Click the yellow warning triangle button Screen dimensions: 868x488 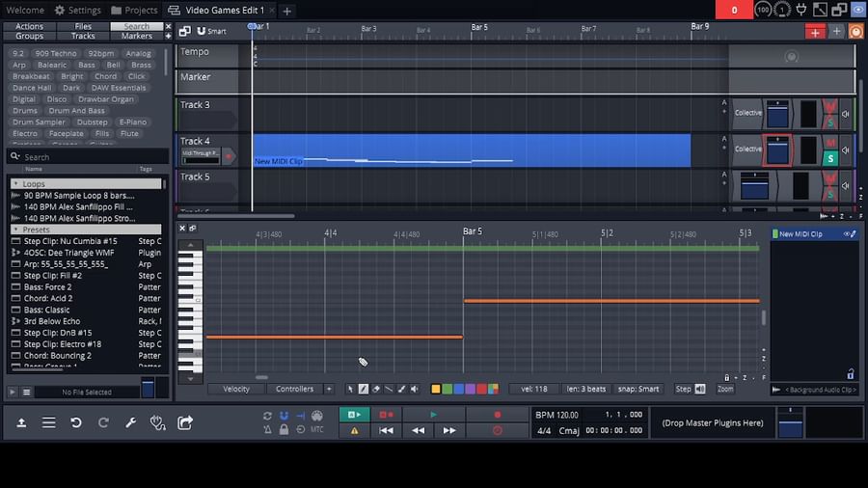click(x=354, y=430)
